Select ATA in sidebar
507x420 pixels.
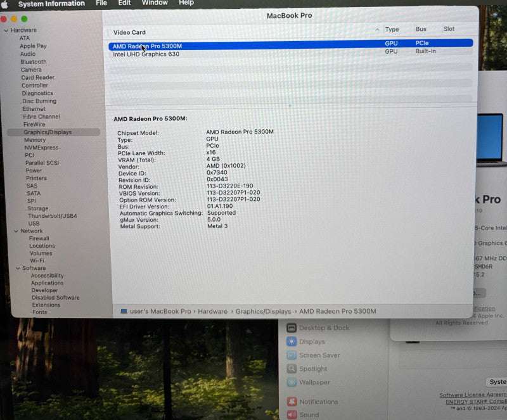(25, 38)
